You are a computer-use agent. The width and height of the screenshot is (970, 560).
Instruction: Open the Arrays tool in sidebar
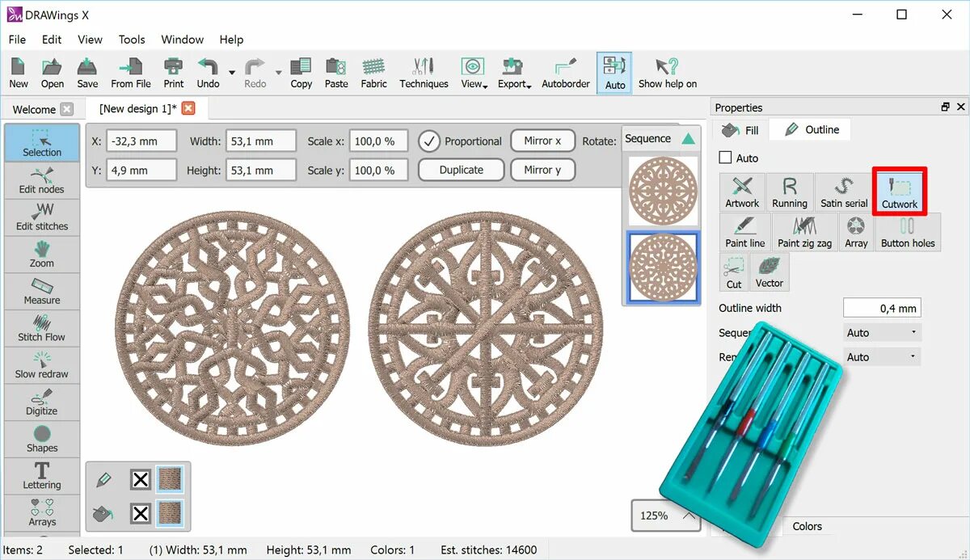[x=42, y=513]
